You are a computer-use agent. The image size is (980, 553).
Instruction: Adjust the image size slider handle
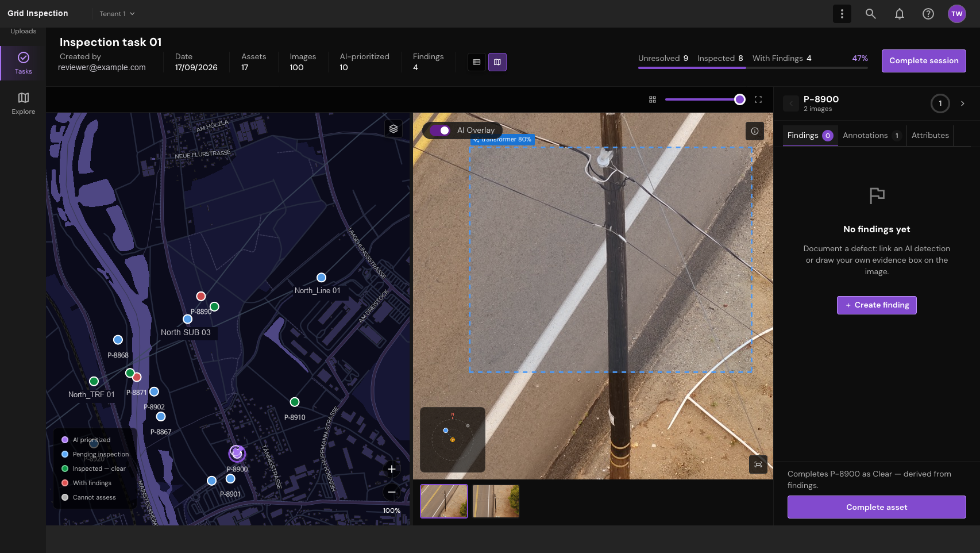coord(739,99)
